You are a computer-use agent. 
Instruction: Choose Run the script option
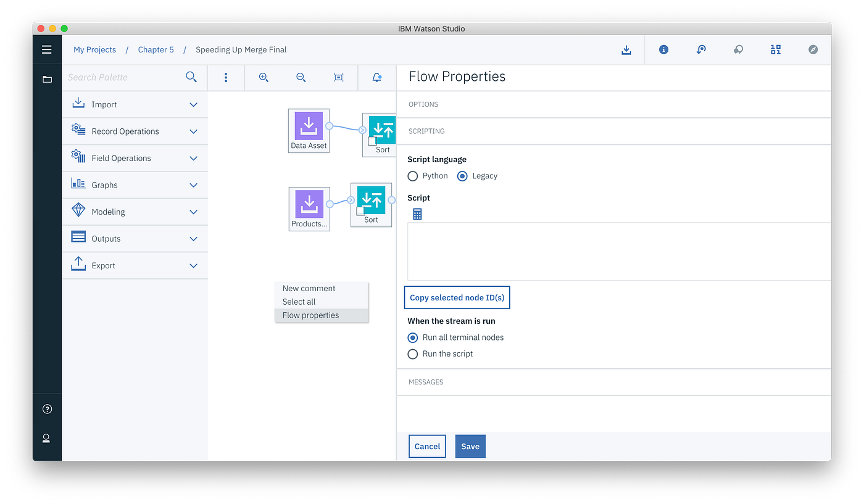pos(412,354)
